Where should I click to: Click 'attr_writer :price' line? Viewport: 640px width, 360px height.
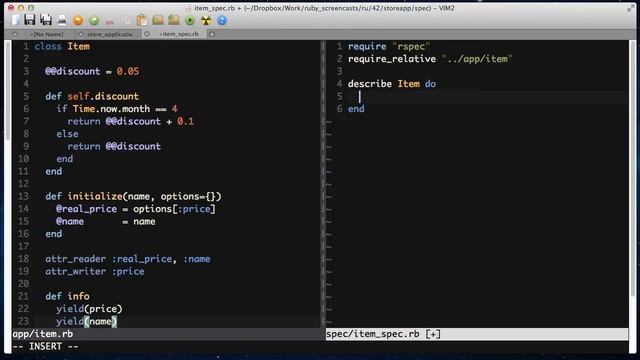pyautogui.click(x=95, y=271)
